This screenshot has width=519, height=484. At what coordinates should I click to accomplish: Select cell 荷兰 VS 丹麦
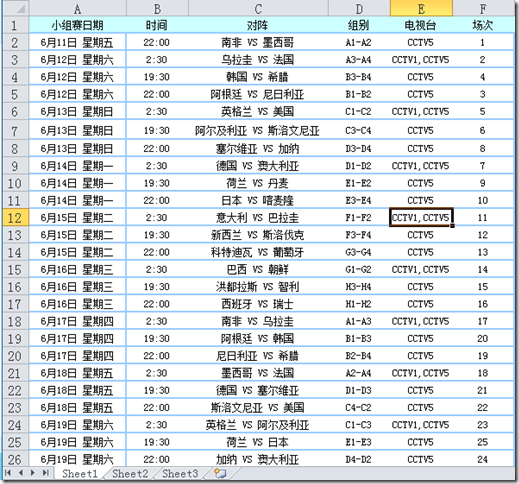pos(258,183)
